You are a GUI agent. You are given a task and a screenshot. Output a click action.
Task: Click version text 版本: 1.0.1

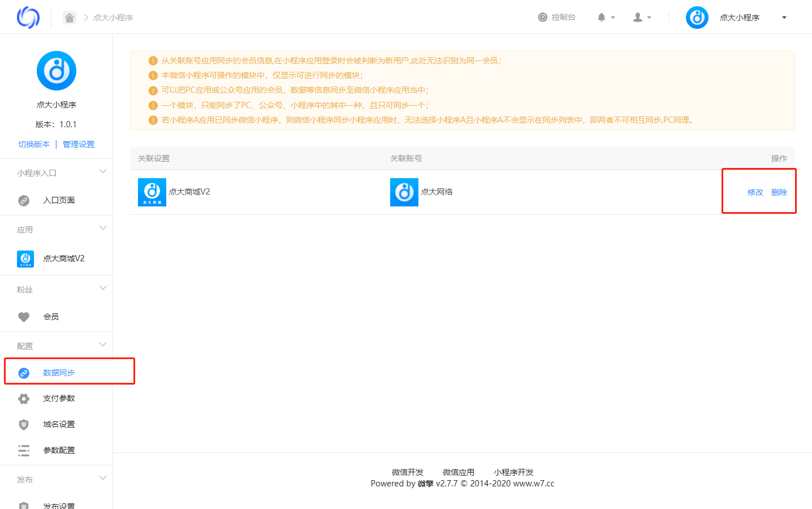pyautogui.click(x=56, y=124)
